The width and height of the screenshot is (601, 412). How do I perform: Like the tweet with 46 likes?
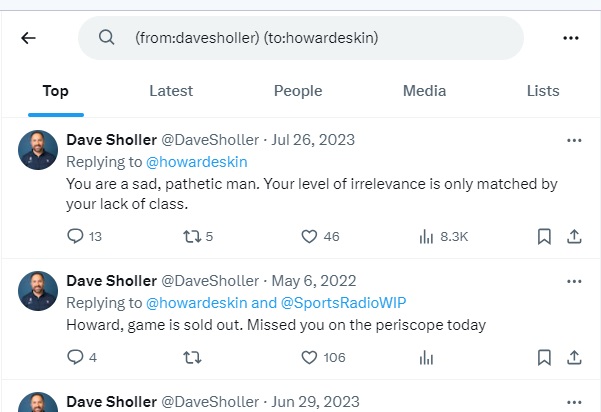click(x=310, y=237)
